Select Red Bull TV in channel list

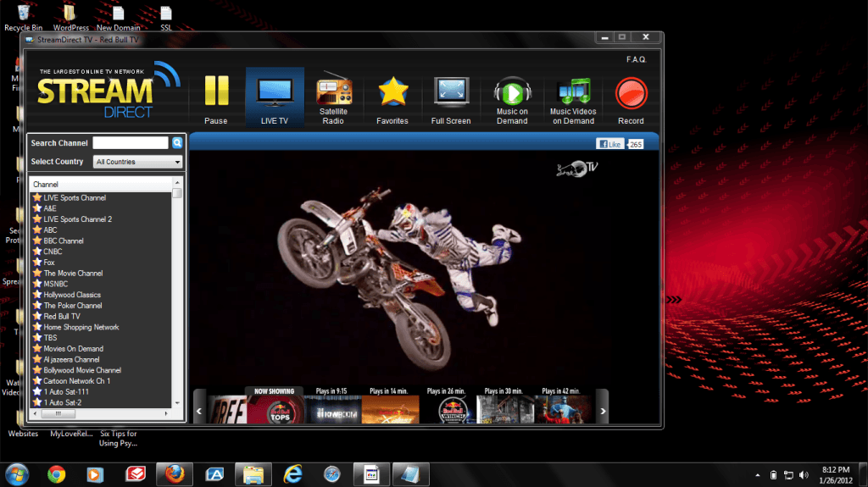tap(62, 317)
